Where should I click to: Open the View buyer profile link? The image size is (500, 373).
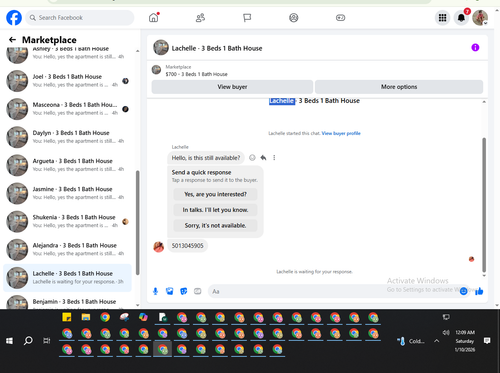click(x=341, y=133)
